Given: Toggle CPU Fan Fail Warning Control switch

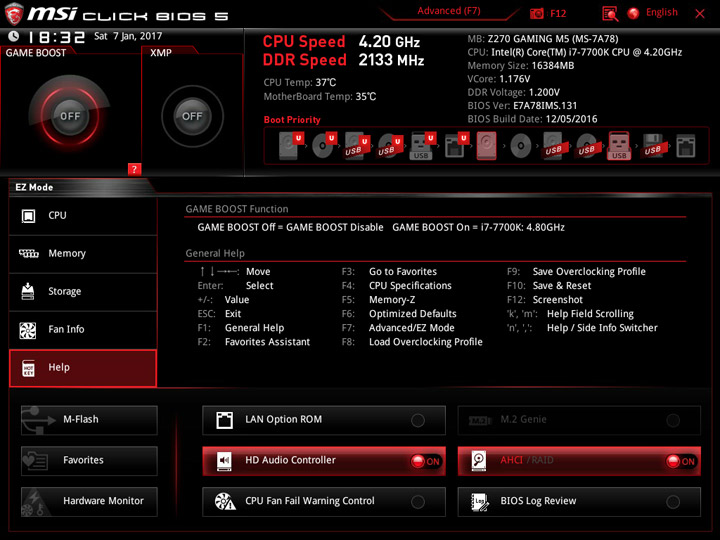Looking at the screenshot, I should click(x=418, y=502).
